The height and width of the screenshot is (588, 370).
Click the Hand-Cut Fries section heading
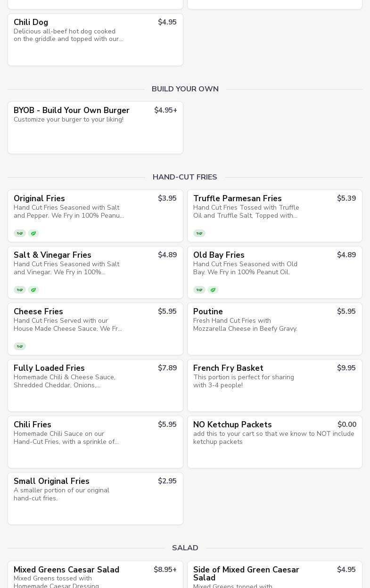tap(185, 177)
